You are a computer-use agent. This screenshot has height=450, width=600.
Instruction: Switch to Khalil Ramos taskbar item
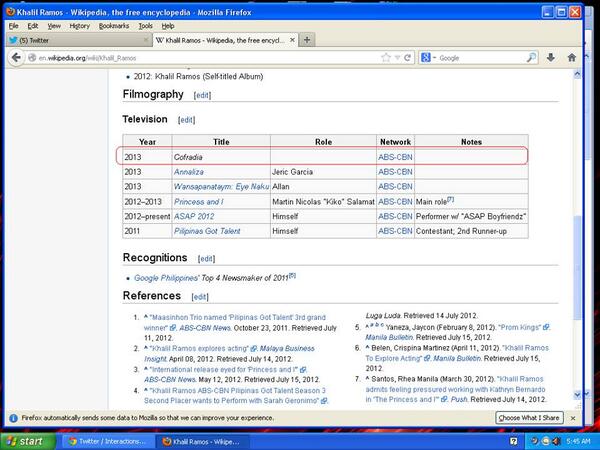203,441
